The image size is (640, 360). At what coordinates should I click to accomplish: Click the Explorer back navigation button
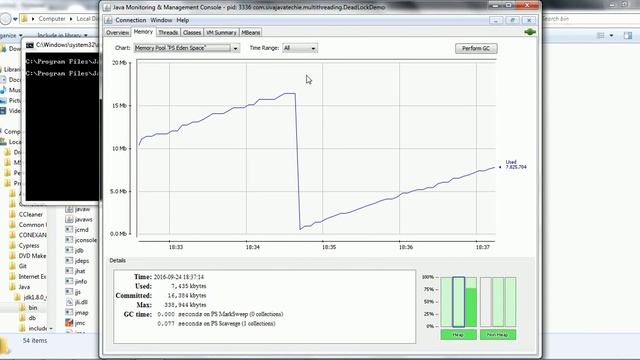click(5, 19)
